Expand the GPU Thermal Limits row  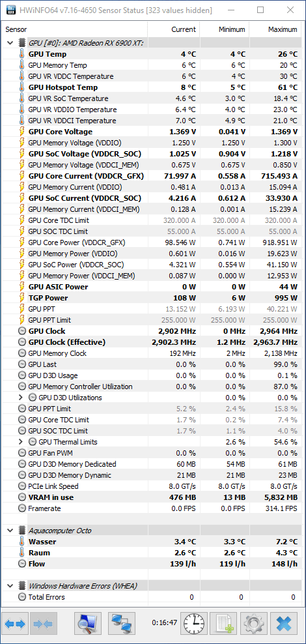(21, 442)
